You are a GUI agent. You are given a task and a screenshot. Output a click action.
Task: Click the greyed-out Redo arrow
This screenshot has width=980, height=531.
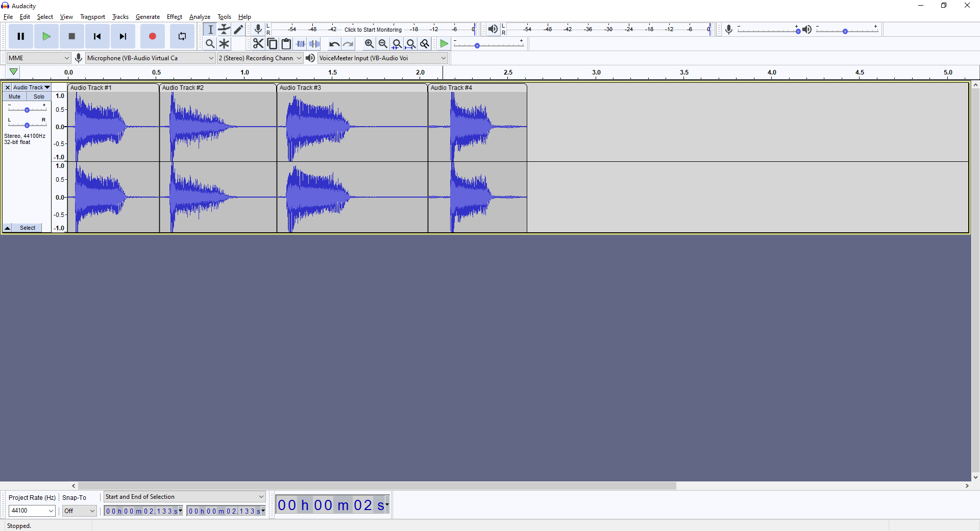(348, 44)
